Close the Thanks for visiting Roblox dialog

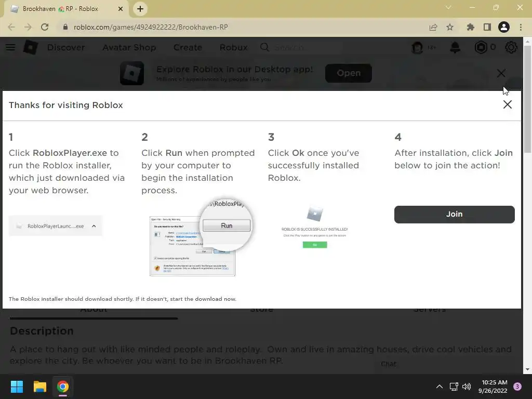pyautogui.click(x=507, y=104)
